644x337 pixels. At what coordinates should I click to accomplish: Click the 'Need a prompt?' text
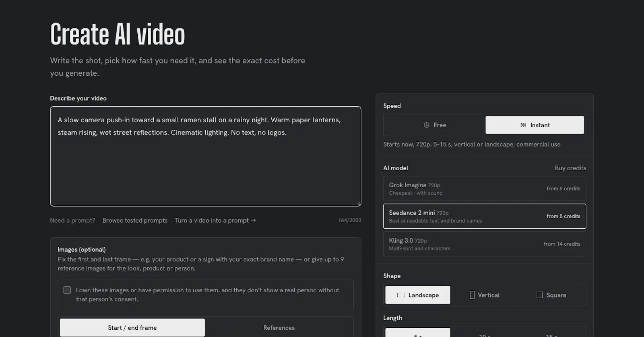(73, 221)
